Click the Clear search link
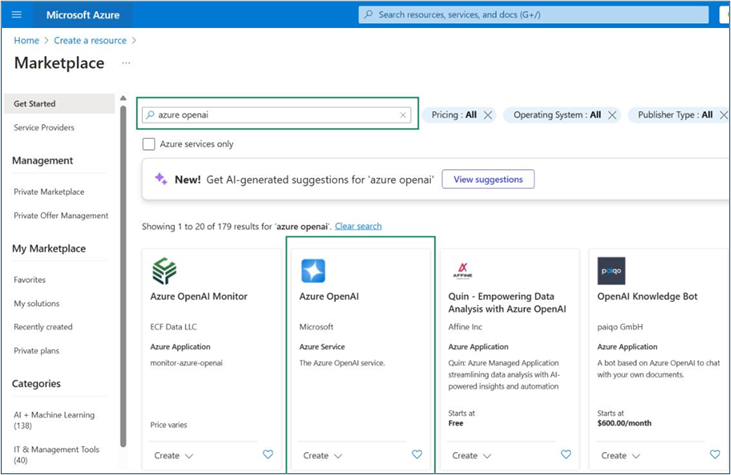This screenshot has width=731, height=475. point(358,226)
